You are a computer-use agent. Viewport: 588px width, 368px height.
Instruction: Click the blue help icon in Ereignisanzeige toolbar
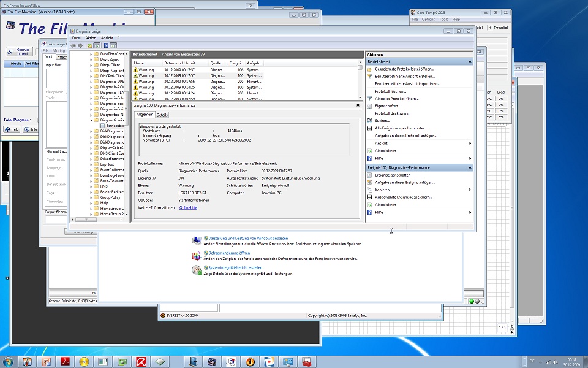click(106, 45)
